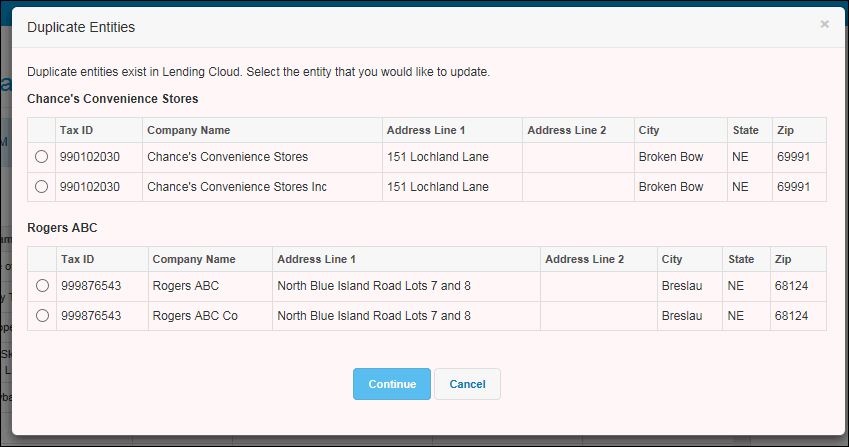Click Zip header in Rogers ABC table
This screenshot has height=447, width=849.
pyautogui.click(x=783, y=259)
